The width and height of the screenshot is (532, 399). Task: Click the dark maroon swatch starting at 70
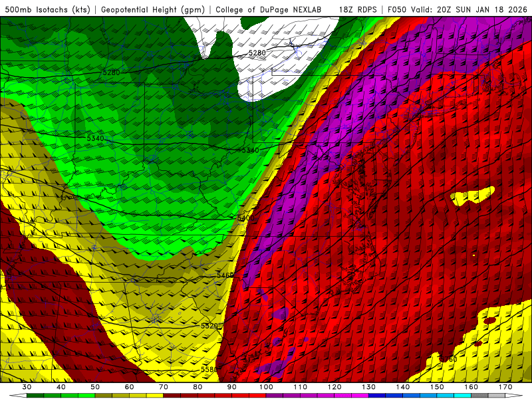172,396
